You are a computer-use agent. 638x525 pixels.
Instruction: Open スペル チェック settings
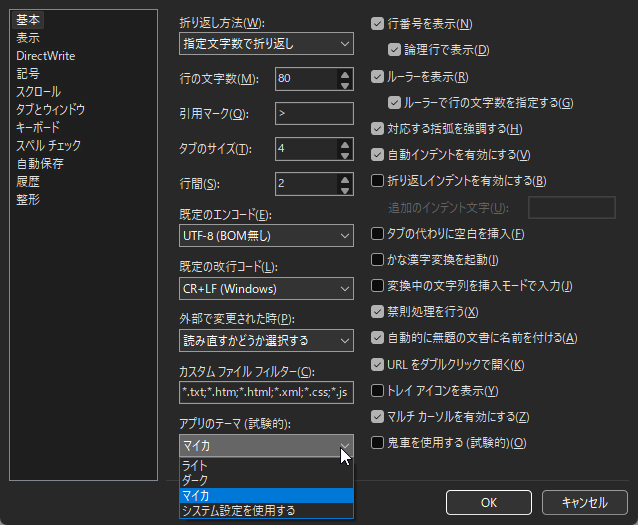pos(48,145)
